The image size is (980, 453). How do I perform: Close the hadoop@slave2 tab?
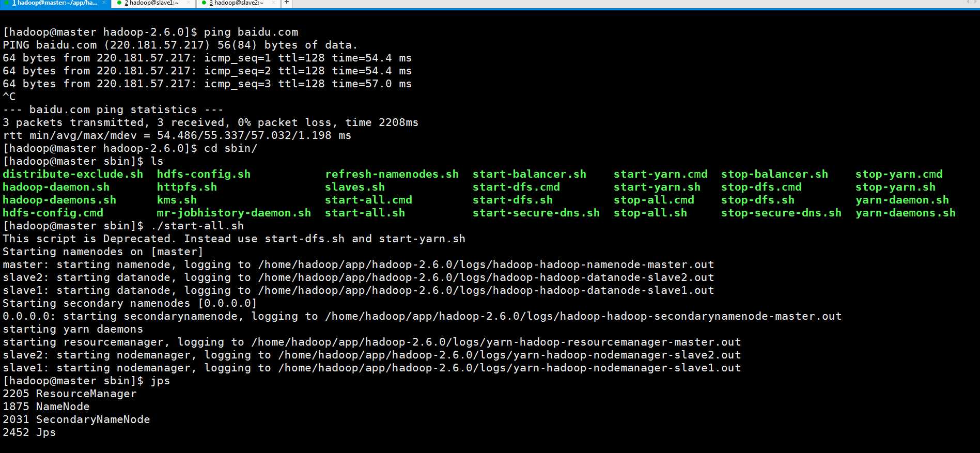[x=273, y=3]
